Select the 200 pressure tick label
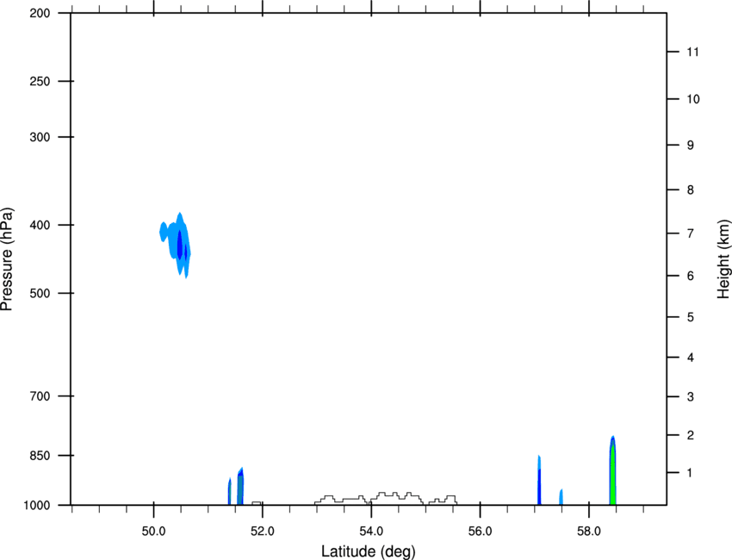Viewport: 732px width, 560px height. tap(40, 13)
